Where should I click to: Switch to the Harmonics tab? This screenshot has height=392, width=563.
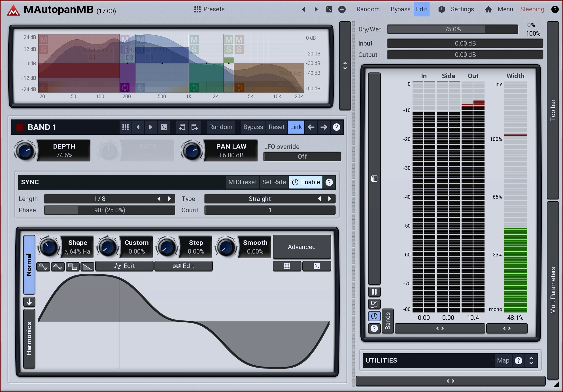coord(29,339)
